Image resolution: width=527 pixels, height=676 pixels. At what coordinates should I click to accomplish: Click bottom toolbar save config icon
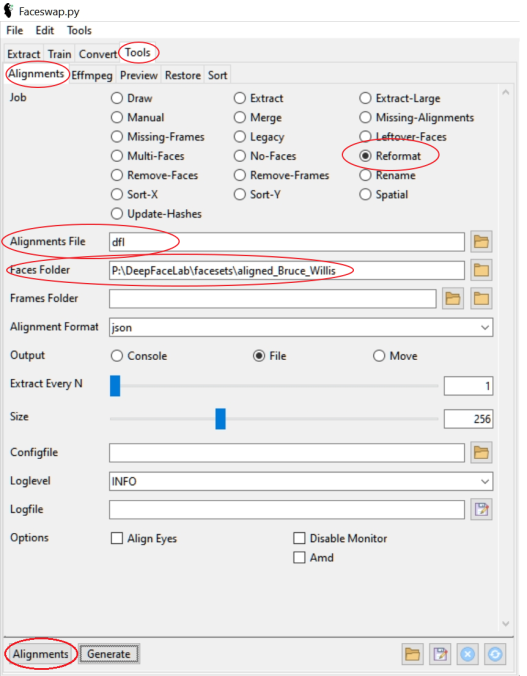point(440,654)
